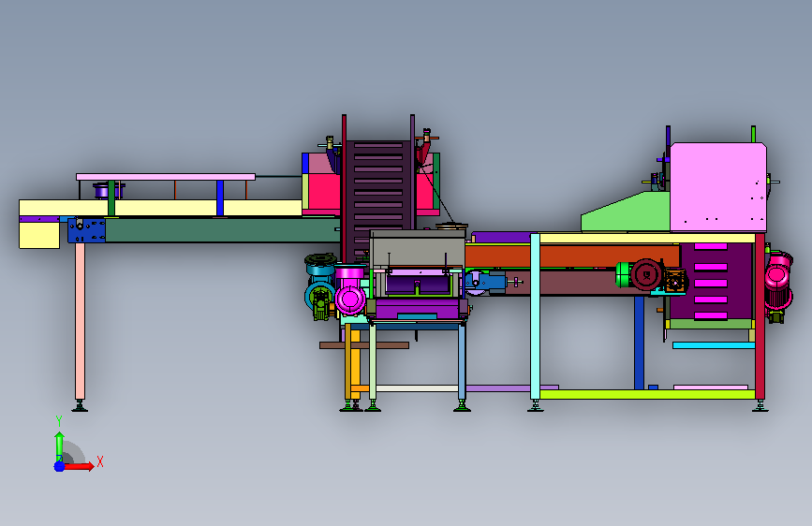Click the blue Z origin ball of the triad
The image size is (812, 526).
(x=59, y=466)
